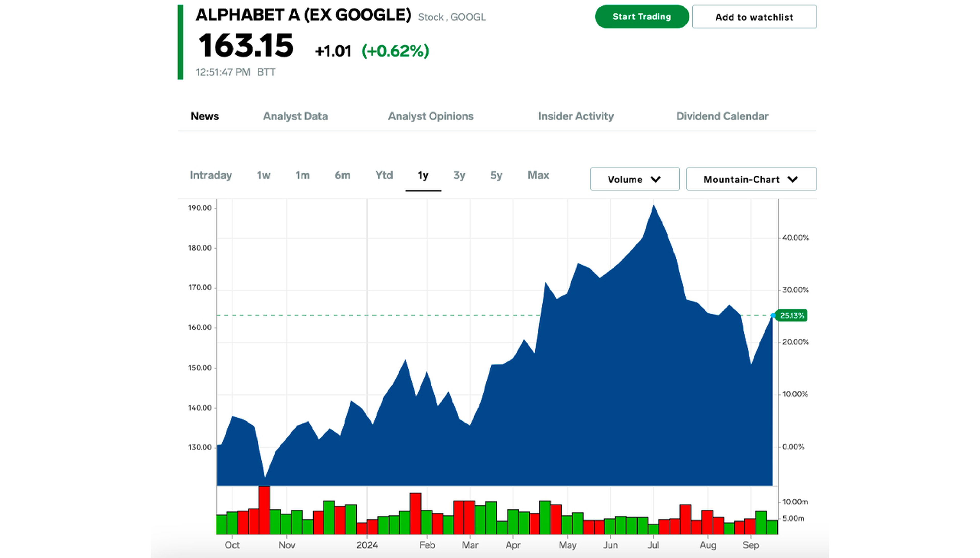980x558 pixels.
Task: Switch chart to 3y range
Action: pyautogui.click(x=459, y=175)
